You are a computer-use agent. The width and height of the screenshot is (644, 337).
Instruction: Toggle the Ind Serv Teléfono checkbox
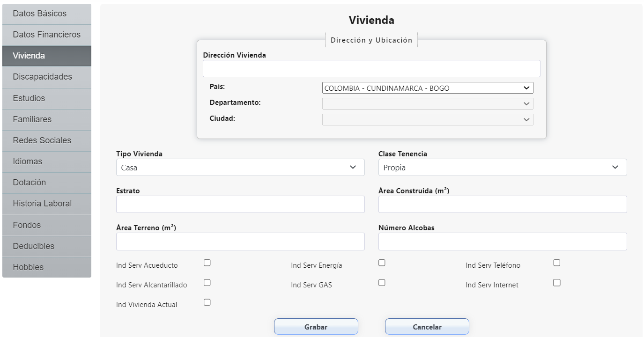pyautogui.click(x=556, y=263)
